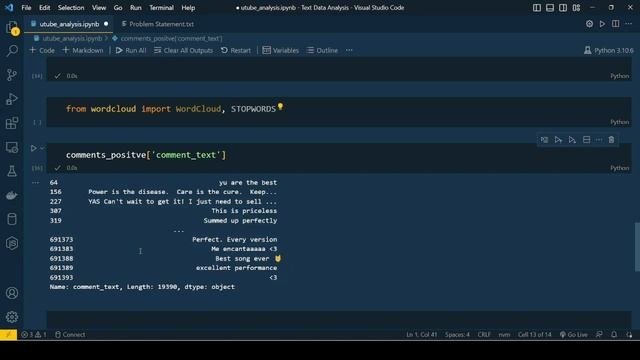Open the Selection menu
This screenshot has height=360, width=640.
tap(71, 8)
